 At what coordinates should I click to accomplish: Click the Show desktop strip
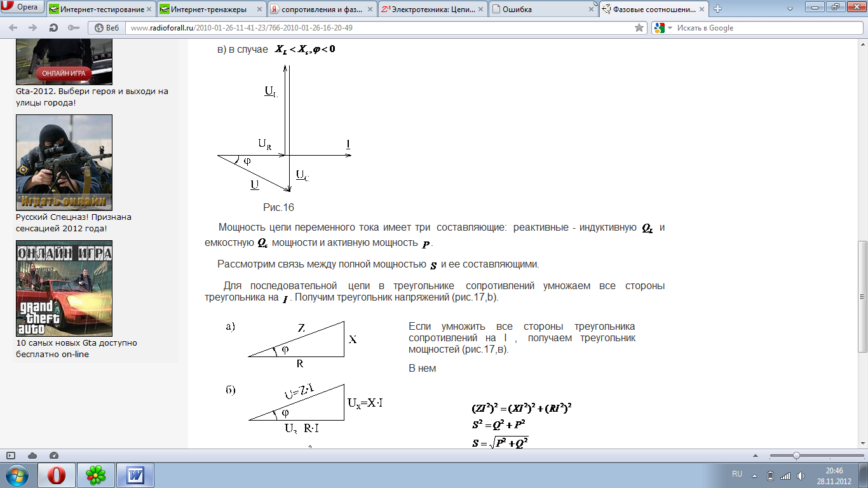(864, 475)
